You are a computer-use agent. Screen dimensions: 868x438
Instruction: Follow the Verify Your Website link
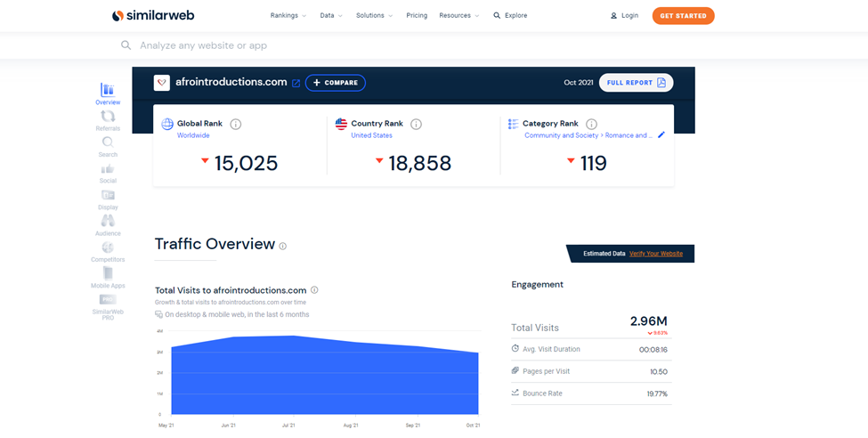click(656, 254)
